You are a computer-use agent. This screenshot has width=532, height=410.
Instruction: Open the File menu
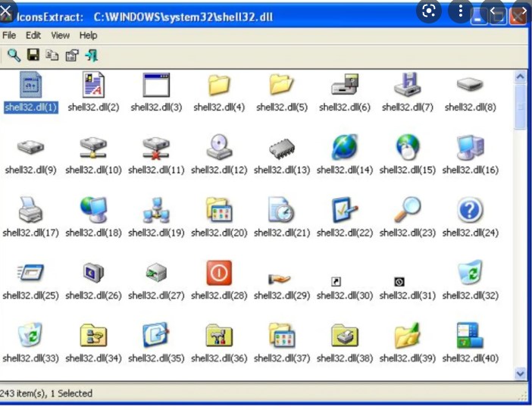pyautogui.click(x=9, y=36)
